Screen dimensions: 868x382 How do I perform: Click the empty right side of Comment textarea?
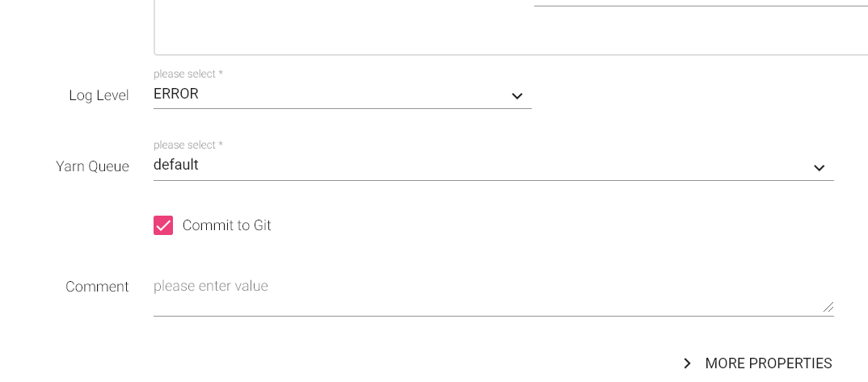647,294
